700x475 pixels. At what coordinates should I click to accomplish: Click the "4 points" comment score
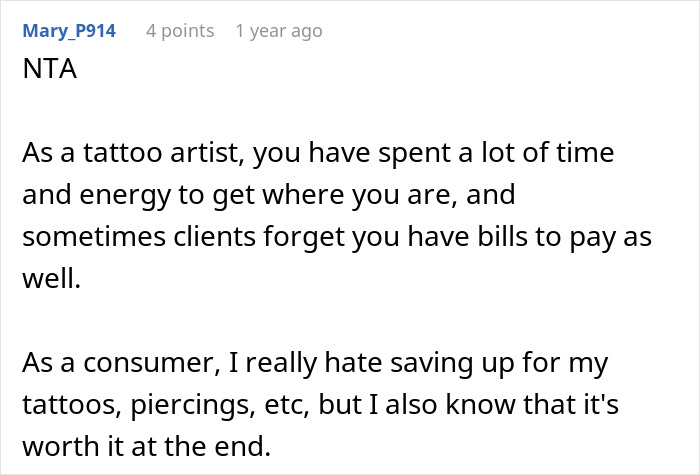pos(180,31)
